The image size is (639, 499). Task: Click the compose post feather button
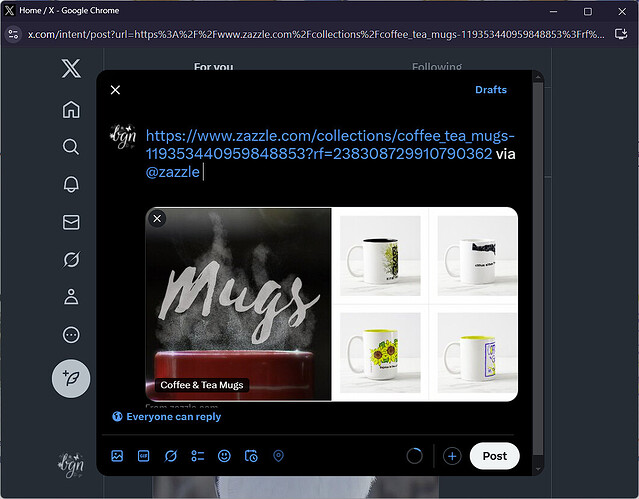point(71,378)
